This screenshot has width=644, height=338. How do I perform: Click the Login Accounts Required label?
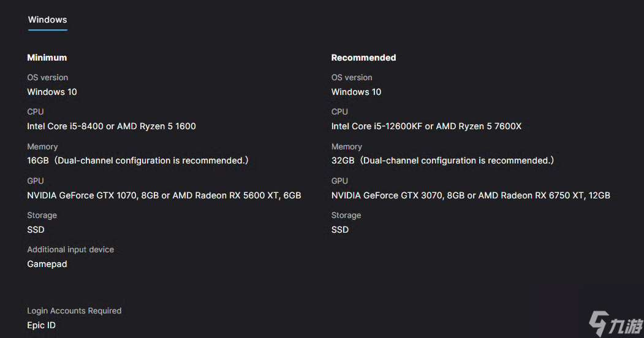[x=74, y=310]
